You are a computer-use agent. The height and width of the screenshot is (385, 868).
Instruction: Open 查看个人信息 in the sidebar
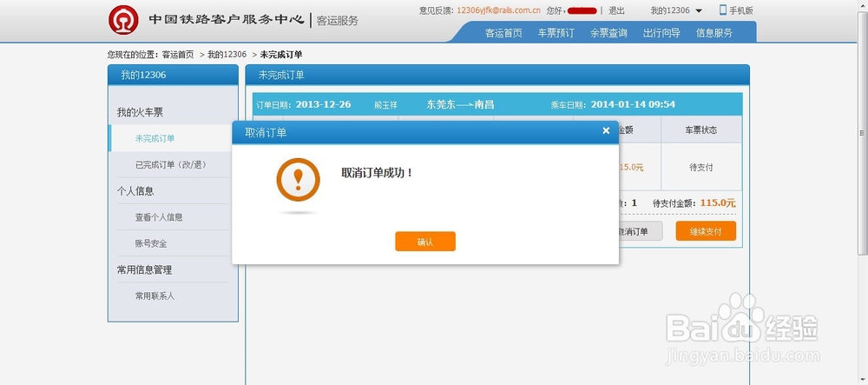point(159,217)
